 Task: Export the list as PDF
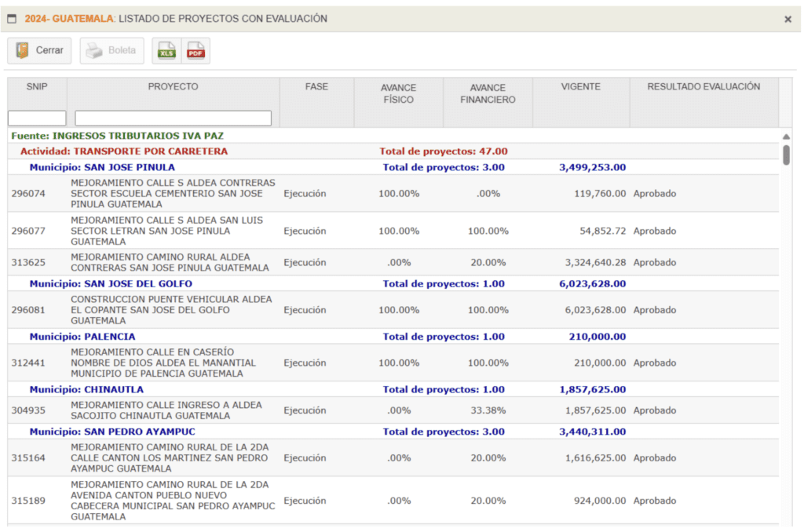(196, 51)
